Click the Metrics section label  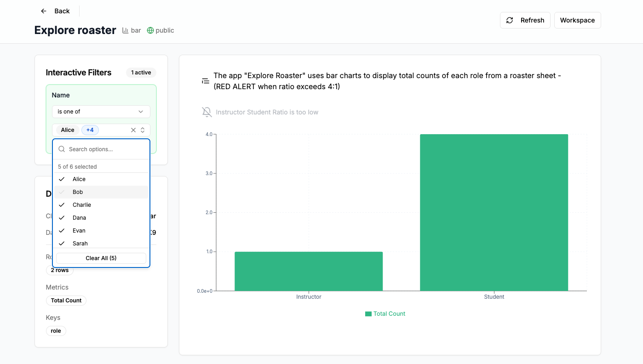coord(57,287)
